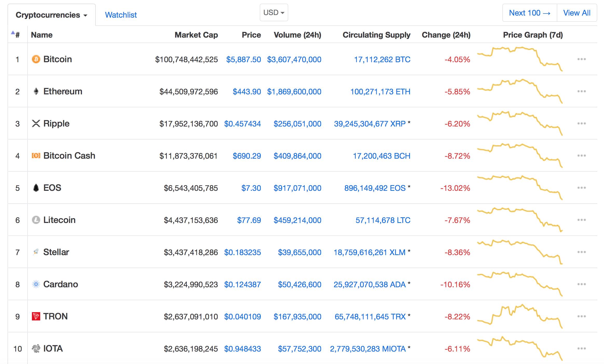Expand the Cryptocurrencies dropdown tab
The image size is (604, 364).
pos(52,15)
